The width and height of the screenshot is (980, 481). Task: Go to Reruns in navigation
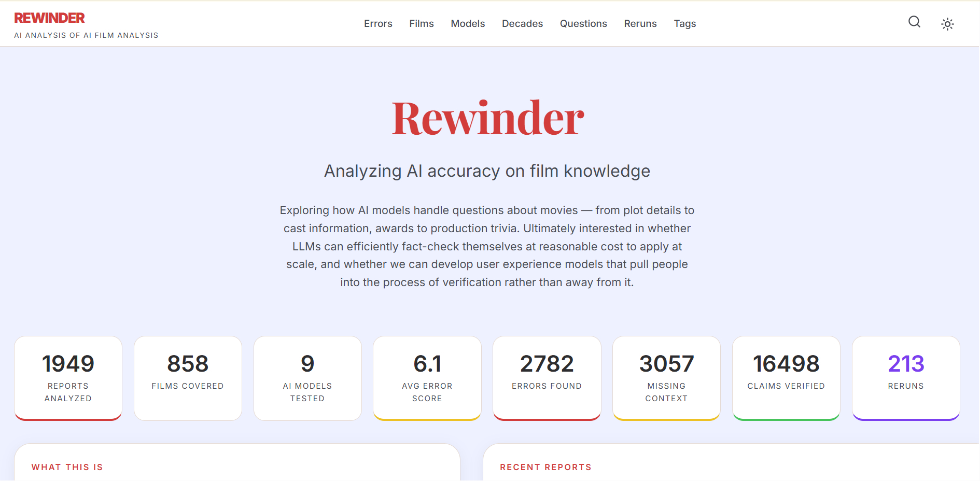coord(640,24)
